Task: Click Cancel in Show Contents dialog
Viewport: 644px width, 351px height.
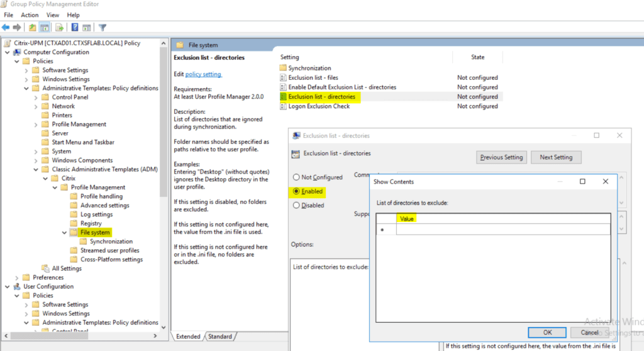Action: (589, 332)
